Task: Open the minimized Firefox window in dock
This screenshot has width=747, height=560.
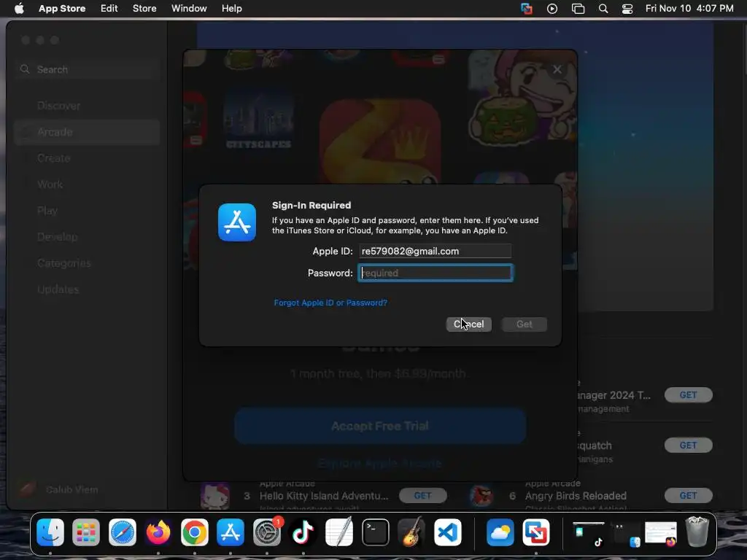Action: pos(661,533)
